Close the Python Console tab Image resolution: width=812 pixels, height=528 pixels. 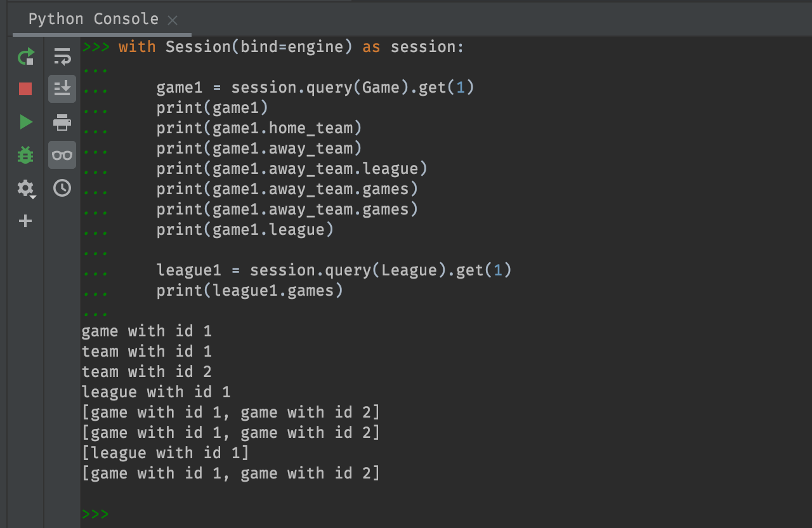(x=173, y=20)
